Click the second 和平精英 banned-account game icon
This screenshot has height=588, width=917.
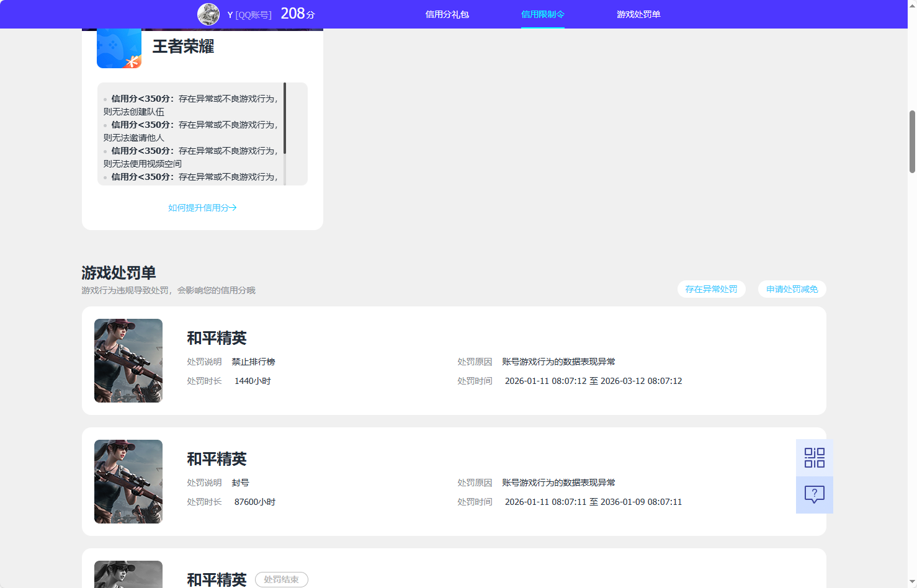pos(128,481)
